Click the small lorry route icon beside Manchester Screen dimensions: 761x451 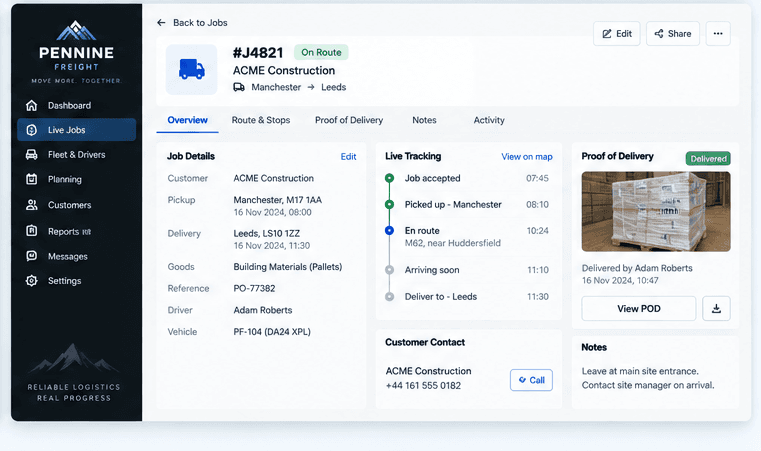[x=239, y=87]
